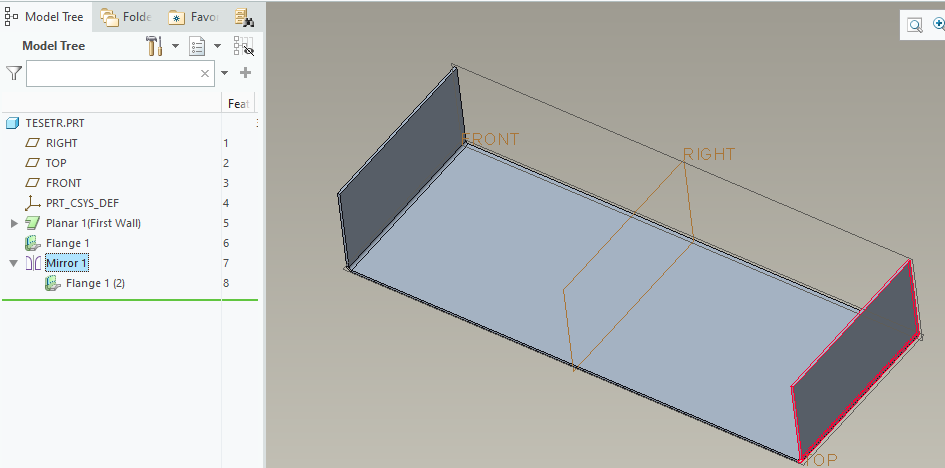Screen dimensions: 945x468
Task: Click the Flange 1 feature icon
Action: 33,243
